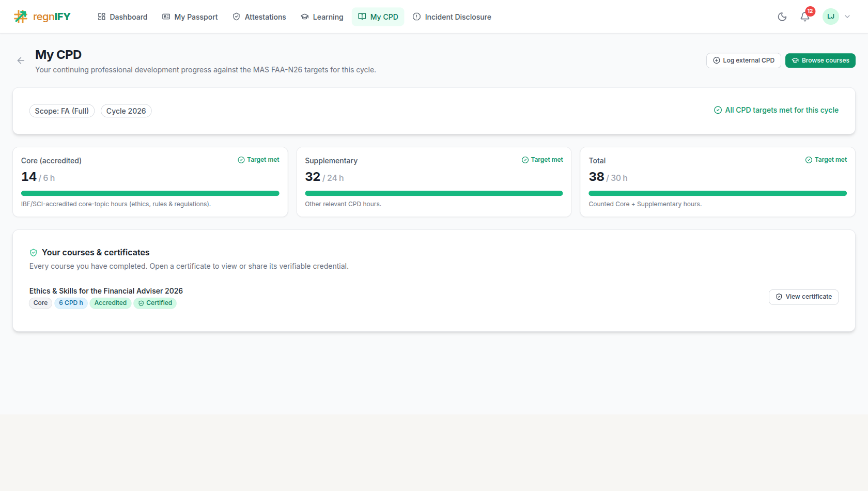The width and height of the screenshot is (868, 491).
Task: Click the 14 / 6 h core value
Action: pyautogui.click(x=38, y=177)
